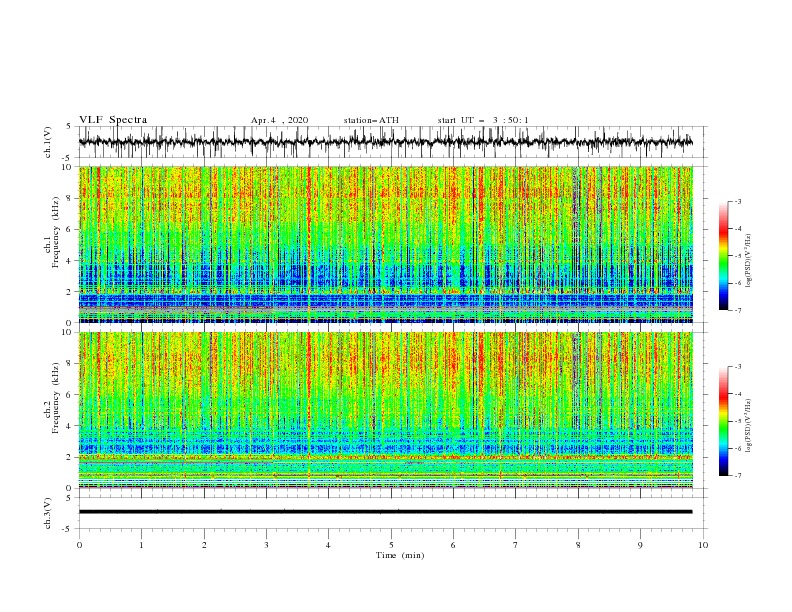
Task: Click the "ch.1(V)" waveform axis label
Action: tap(48, 142)
